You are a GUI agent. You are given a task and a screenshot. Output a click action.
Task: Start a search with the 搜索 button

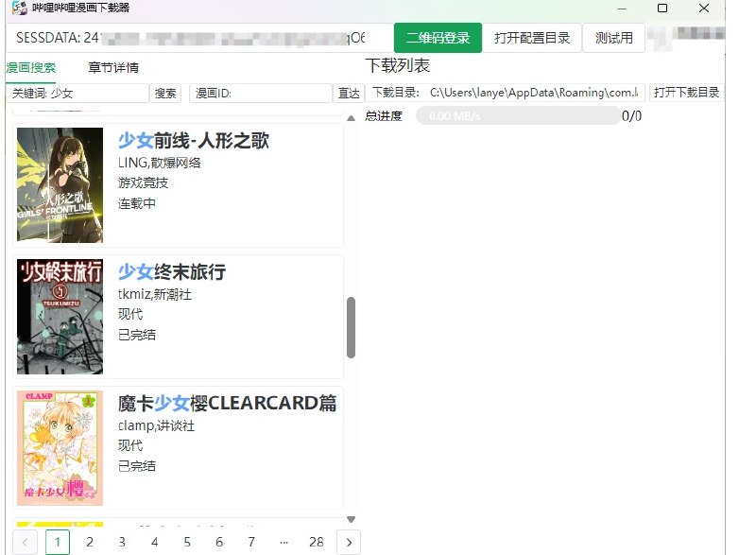[x=164, y=93]
